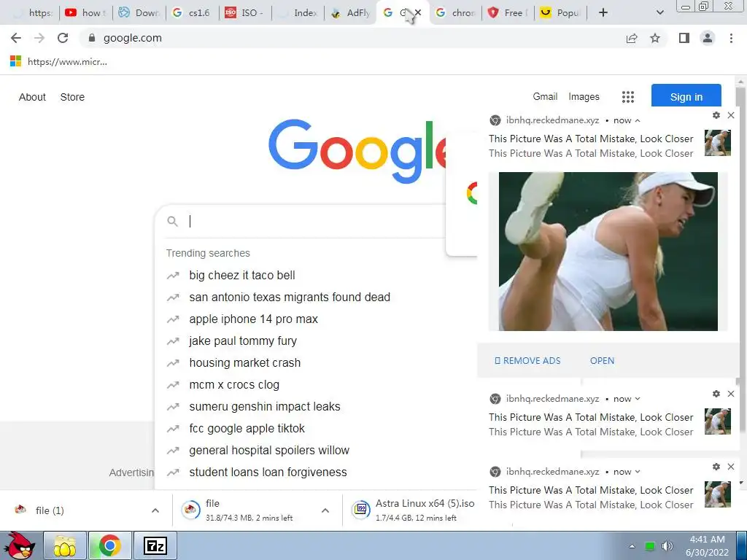Select 'student loans loan forgiveness' suggestion

tap(268, 472)
